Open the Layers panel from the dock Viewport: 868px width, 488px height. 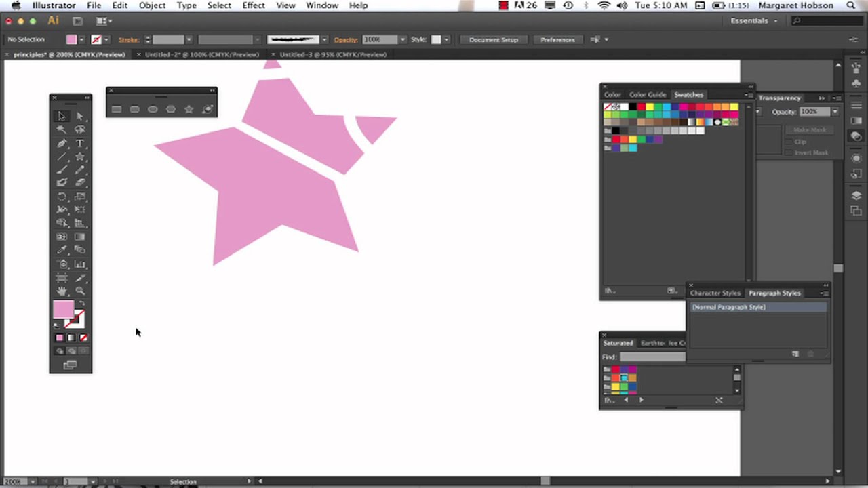point(856,196)
